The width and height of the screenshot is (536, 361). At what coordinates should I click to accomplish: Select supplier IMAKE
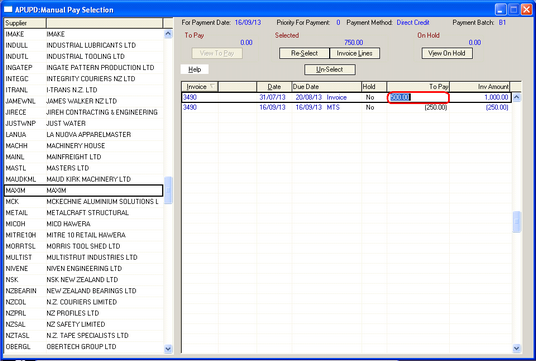coord(83,34)
